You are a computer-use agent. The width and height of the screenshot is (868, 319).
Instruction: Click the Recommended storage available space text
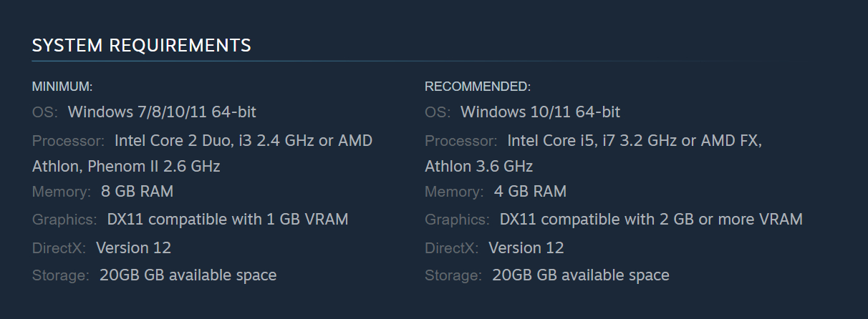(581, 275)
